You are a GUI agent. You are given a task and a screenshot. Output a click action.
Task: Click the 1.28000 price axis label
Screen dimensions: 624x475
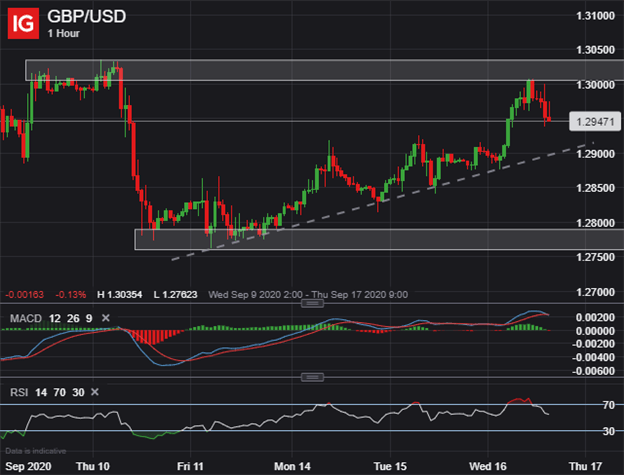[595, 223]
